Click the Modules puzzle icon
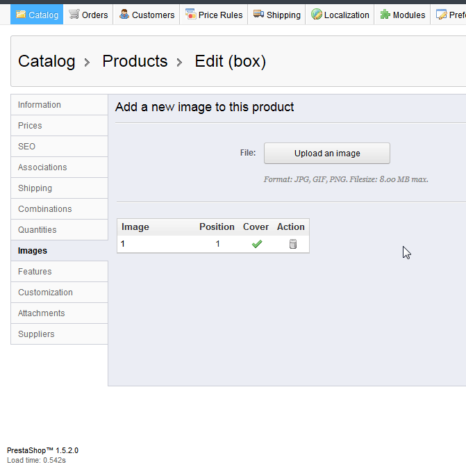The width and height of the screenshot is (466, 476). click(385, 15)
